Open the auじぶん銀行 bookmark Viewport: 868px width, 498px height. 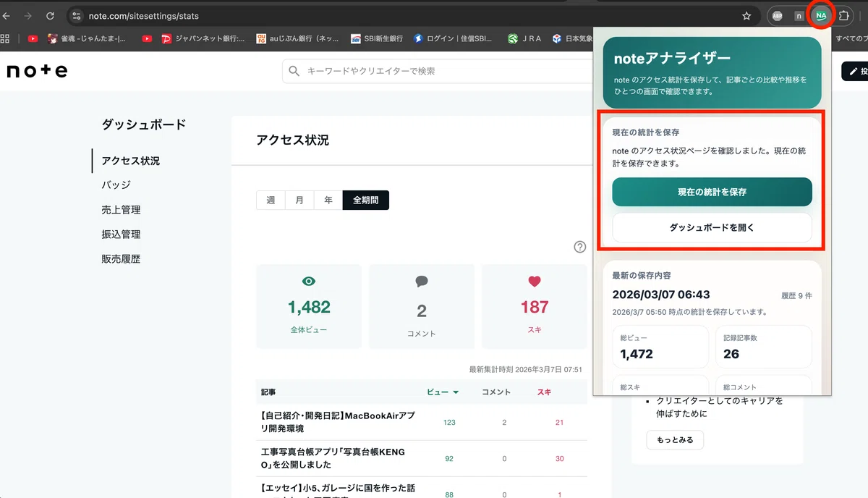[298, 38]
